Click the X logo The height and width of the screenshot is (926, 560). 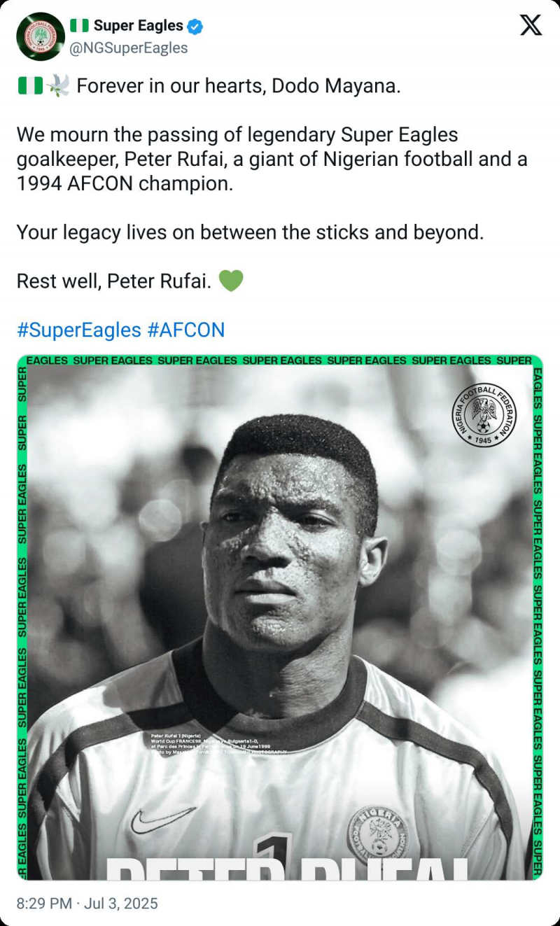point(531,26)
